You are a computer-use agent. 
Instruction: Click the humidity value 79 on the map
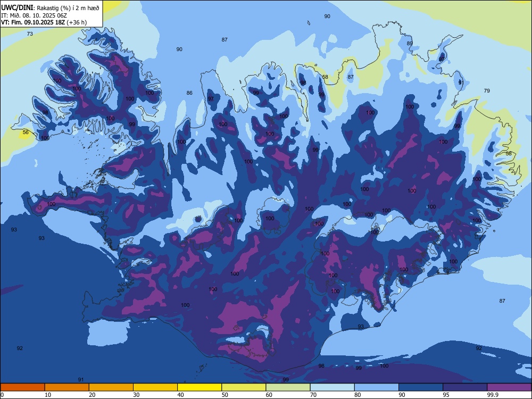[487, 90]
